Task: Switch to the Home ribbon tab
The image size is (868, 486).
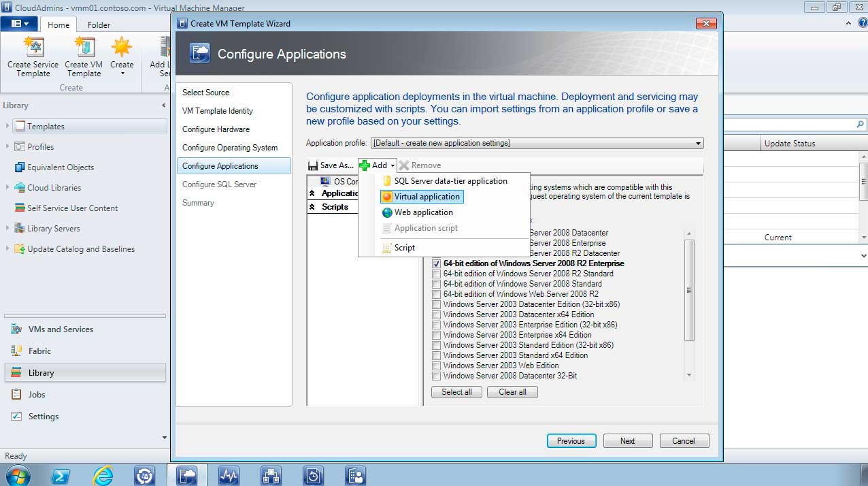Action: tap(59, 25)
